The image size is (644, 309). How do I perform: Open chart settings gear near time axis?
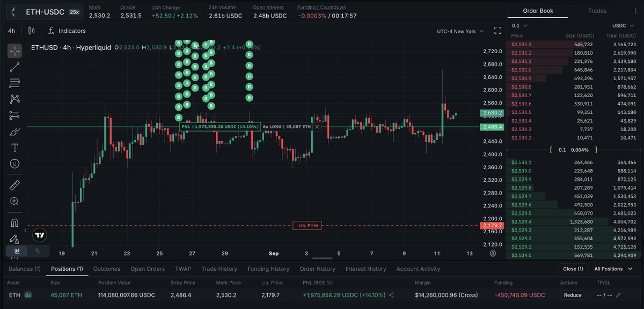coord(493,253)
